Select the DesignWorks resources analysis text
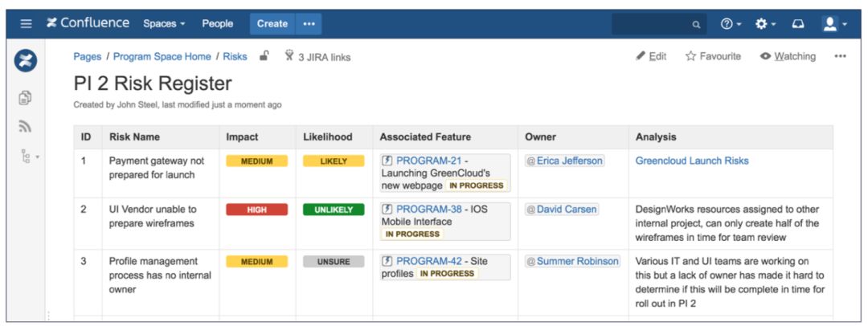The height and width of the screenshot is (326, 868). click(727, 223)
